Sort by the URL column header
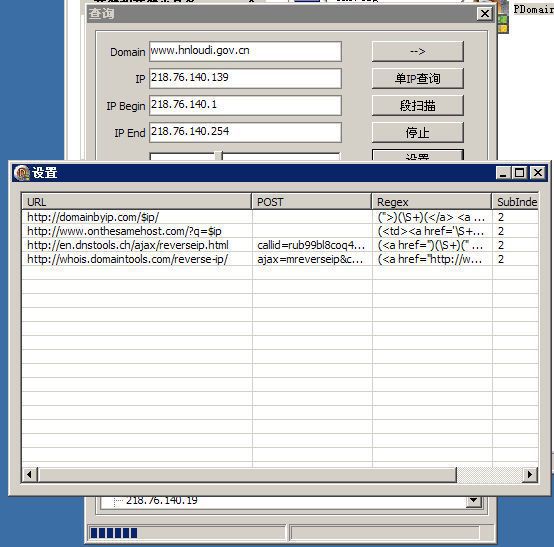The height and width of the screenshot is (547, 554). point(136,202)
